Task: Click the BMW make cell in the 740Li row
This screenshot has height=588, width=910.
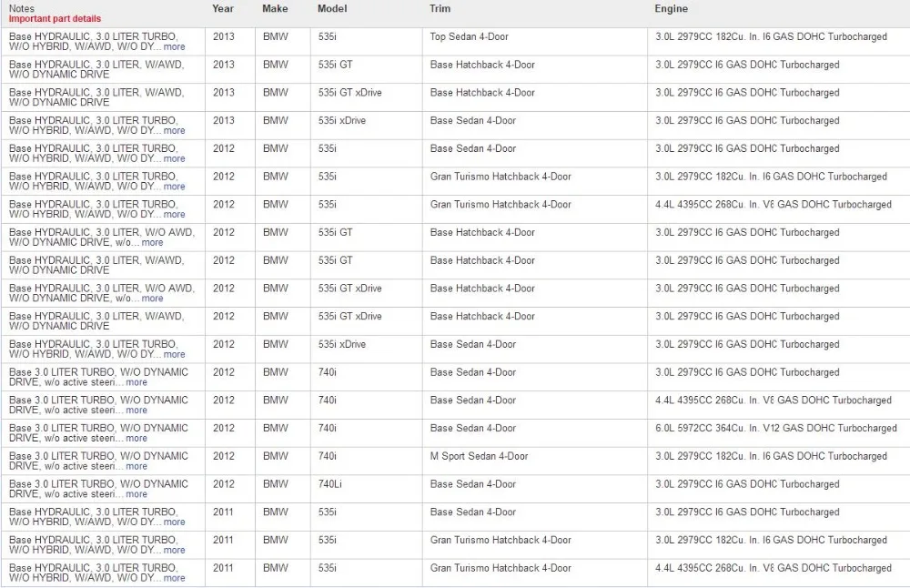Action: click(283, 489)
